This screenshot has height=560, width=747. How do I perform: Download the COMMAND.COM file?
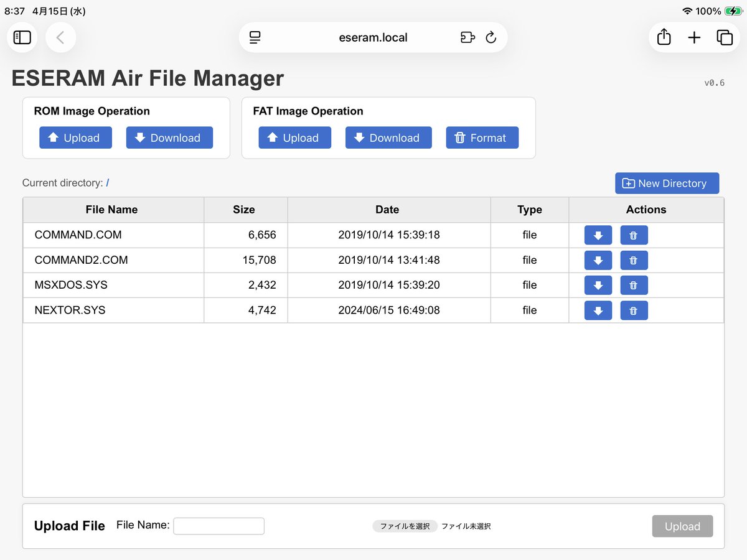[x=598, y=235]
